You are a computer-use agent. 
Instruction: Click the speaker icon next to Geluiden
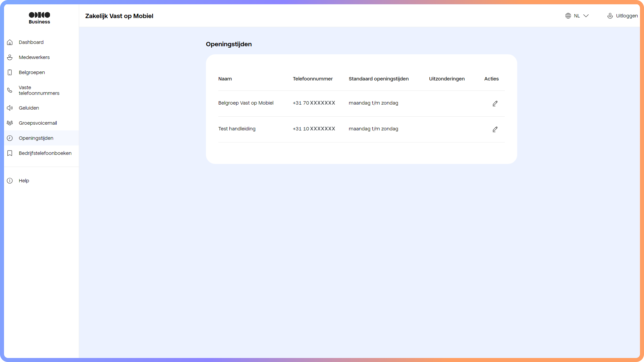click(10, 108)
